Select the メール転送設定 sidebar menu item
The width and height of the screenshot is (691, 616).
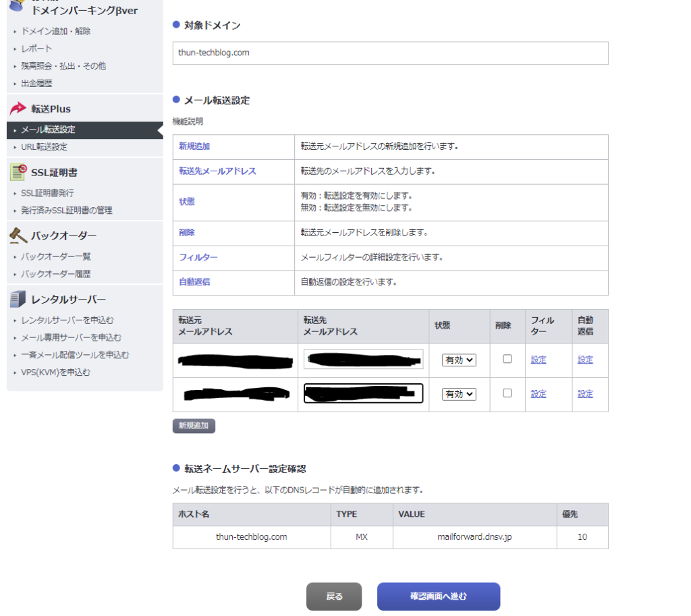[x=47, y=129]
